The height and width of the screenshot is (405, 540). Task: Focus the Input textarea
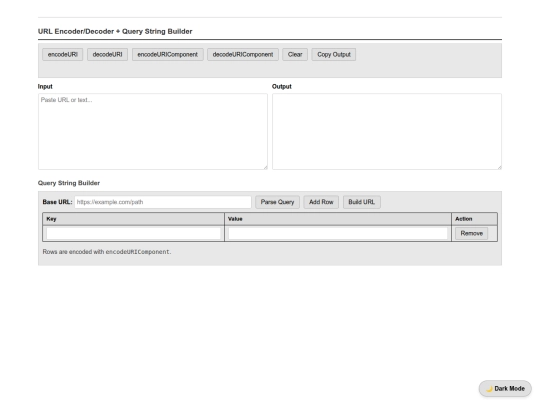coord(153,132)
